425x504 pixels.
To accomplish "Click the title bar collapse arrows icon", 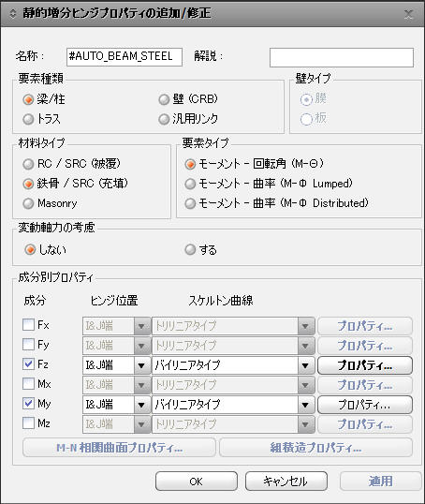I will click(12, 13).
